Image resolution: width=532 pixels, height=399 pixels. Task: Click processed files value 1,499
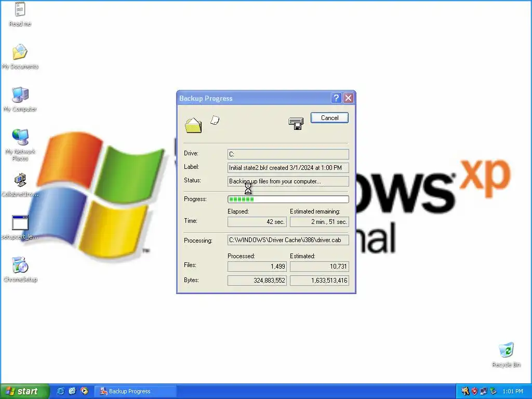tap(257, 267)
